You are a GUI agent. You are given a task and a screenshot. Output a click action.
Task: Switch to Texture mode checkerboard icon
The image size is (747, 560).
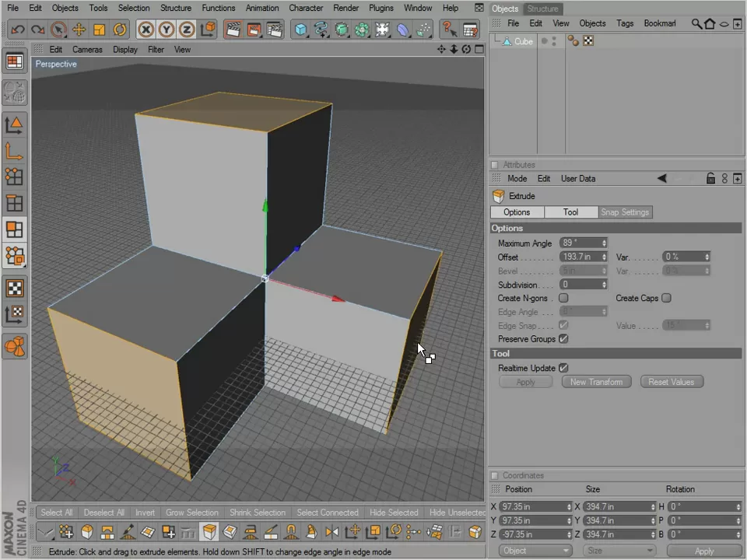pos(14,288)
